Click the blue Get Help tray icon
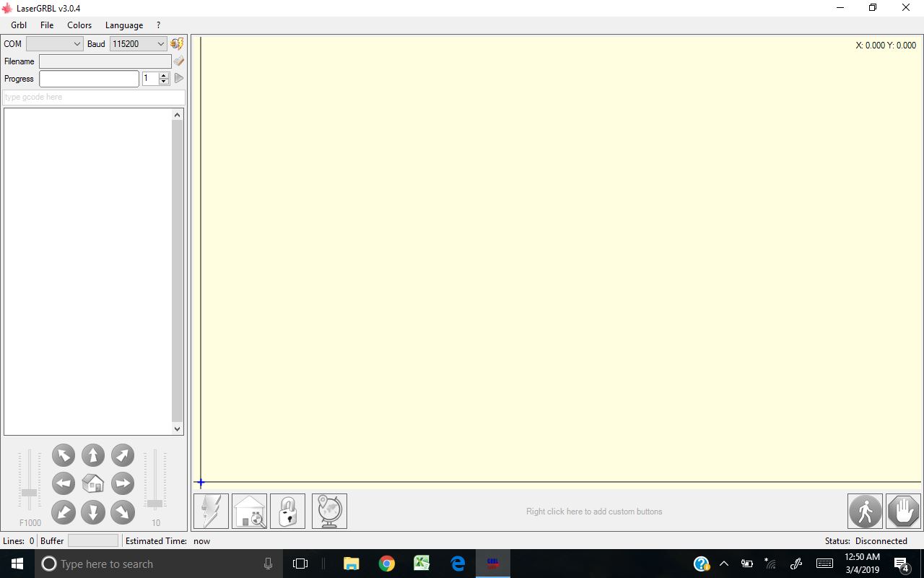 pos(701,564)
